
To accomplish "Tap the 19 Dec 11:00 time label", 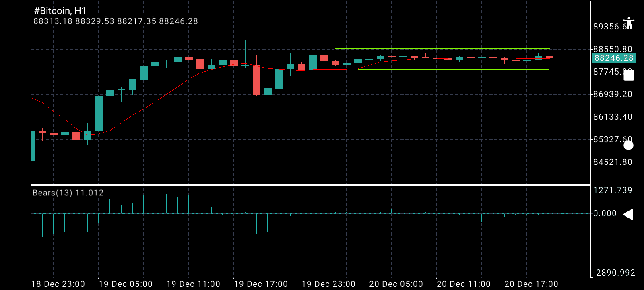I will 193,284.
